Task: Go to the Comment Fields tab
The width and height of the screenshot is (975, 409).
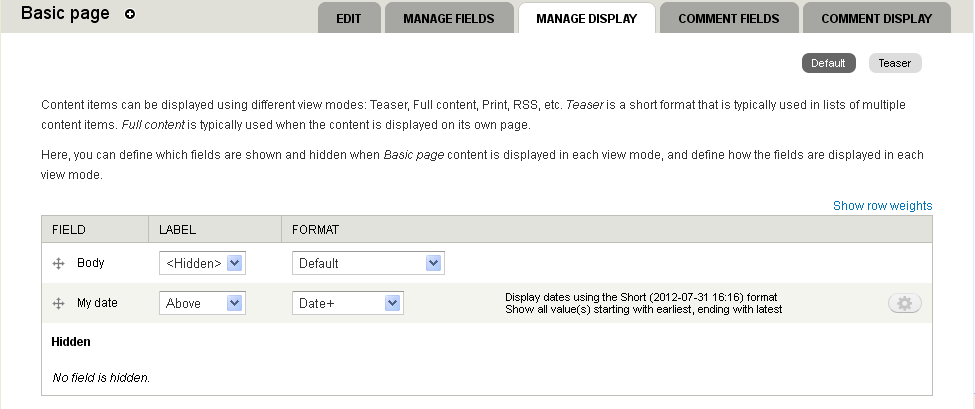Action: pos(728,18)
